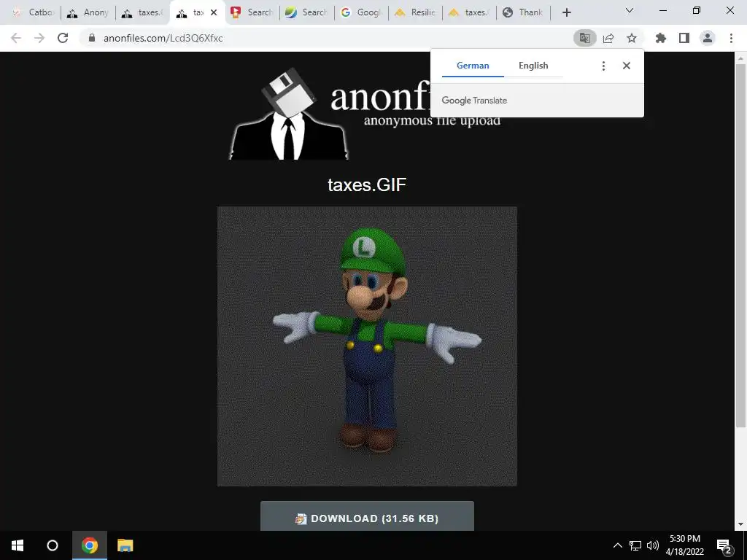Bookmark this page with the star

(632, 38)
